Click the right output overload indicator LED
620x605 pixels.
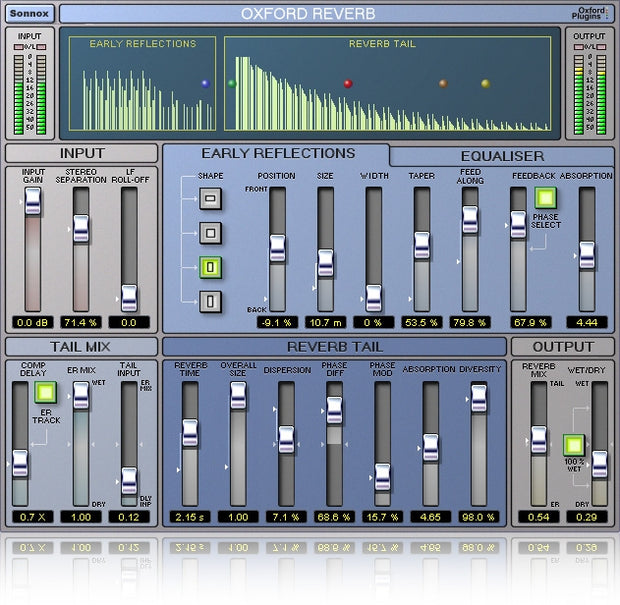pyautogui.click(x=601, y=47)
